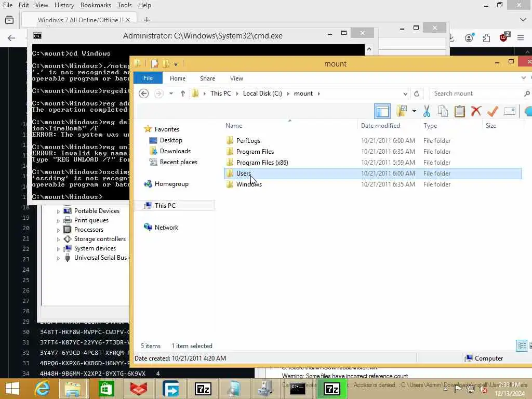
Task: Open the View ribbon tab
Action: pos(236,78)
